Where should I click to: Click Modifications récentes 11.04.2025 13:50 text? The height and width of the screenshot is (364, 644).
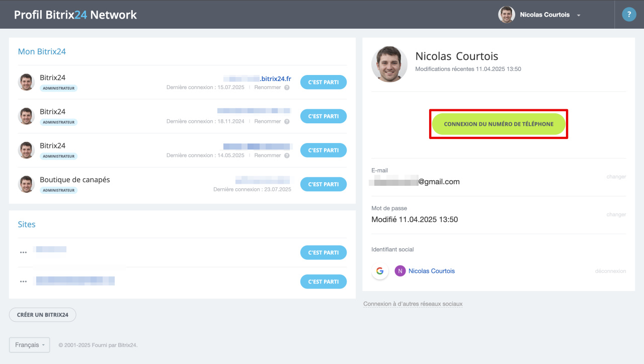(468, 69)
